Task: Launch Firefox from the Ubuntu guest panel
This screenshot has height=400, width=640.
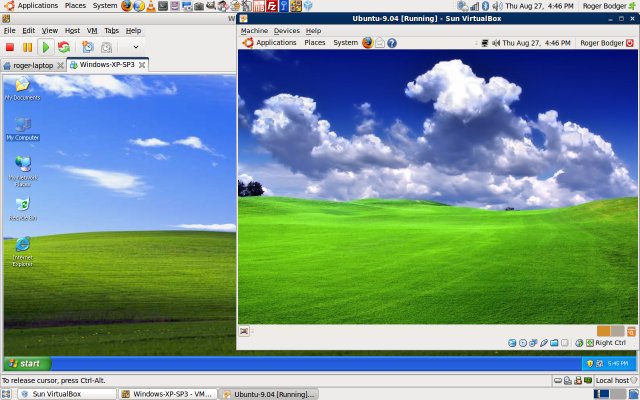Action: [367, 43]
